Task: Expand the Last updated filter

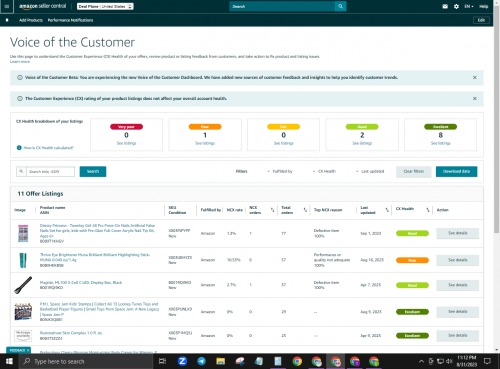Action: (370, 171)
